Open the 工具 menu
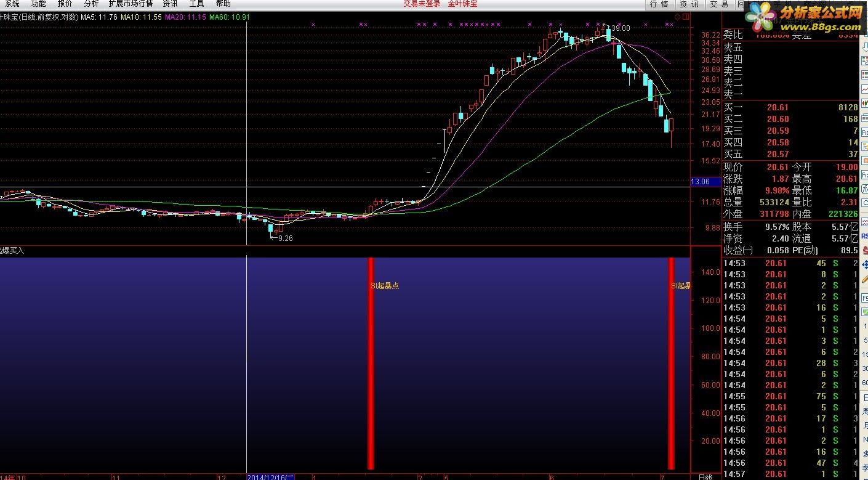The height and width of the screenshot is (480, 868). coord(196,4)
